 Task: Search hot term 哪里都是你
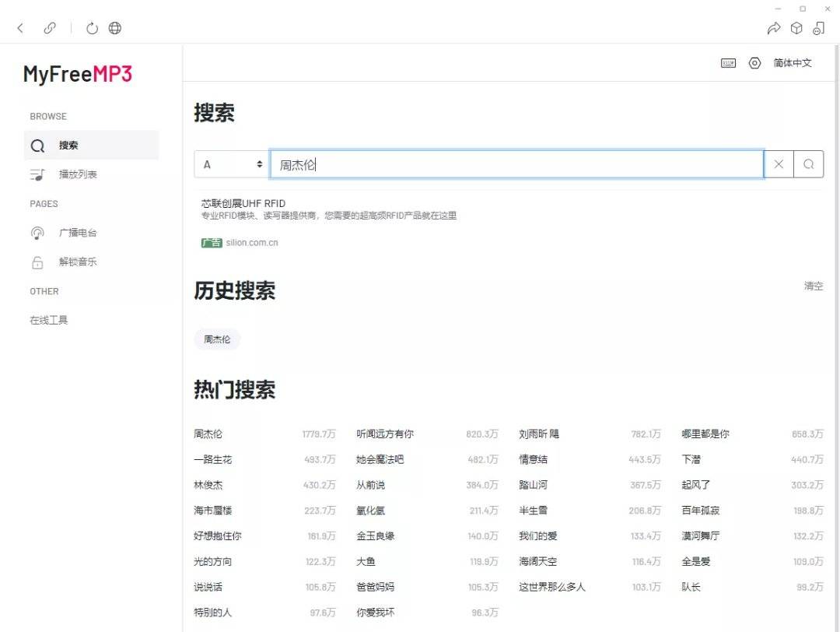click(705, 434)
